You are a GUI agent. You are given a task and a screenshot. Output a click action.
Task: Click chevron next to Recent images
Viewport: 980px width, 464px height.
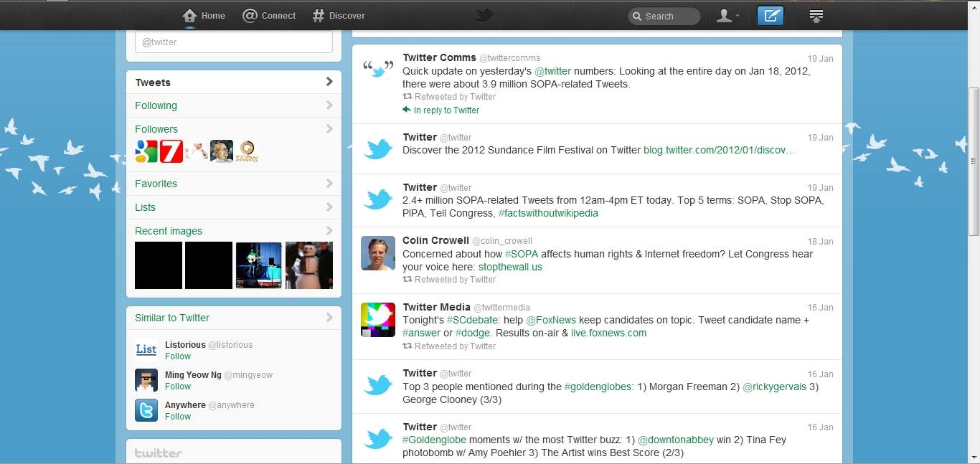coord(329,231)
